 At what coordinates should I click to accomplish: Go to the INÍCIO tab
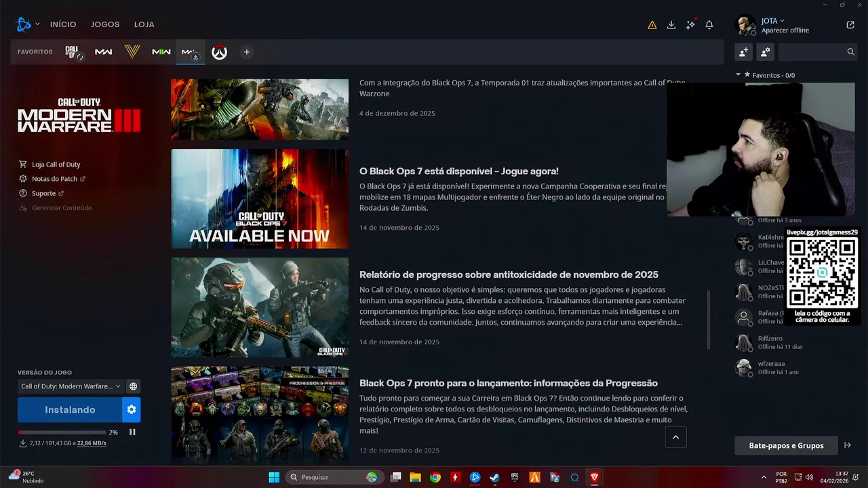coord(63,24)
